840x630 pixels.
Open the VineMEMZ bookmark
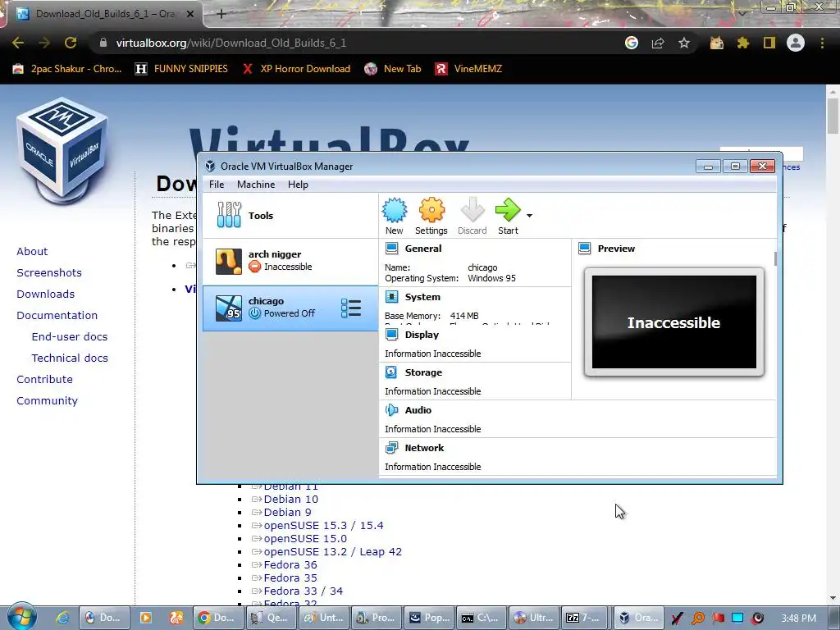point(468,69)
